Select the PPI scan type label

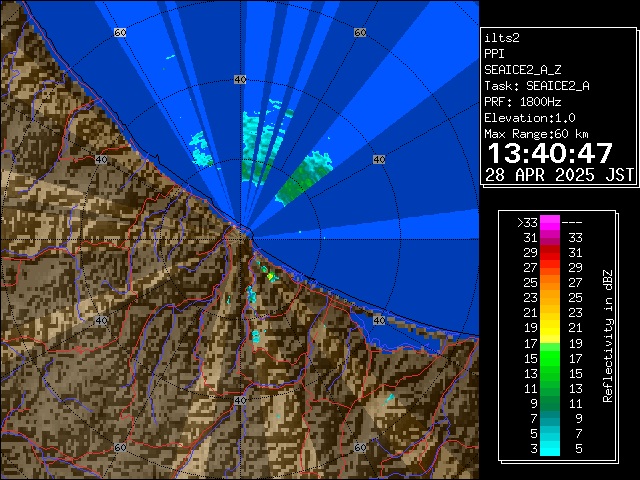pyautogui.click(x=494, y=54)
